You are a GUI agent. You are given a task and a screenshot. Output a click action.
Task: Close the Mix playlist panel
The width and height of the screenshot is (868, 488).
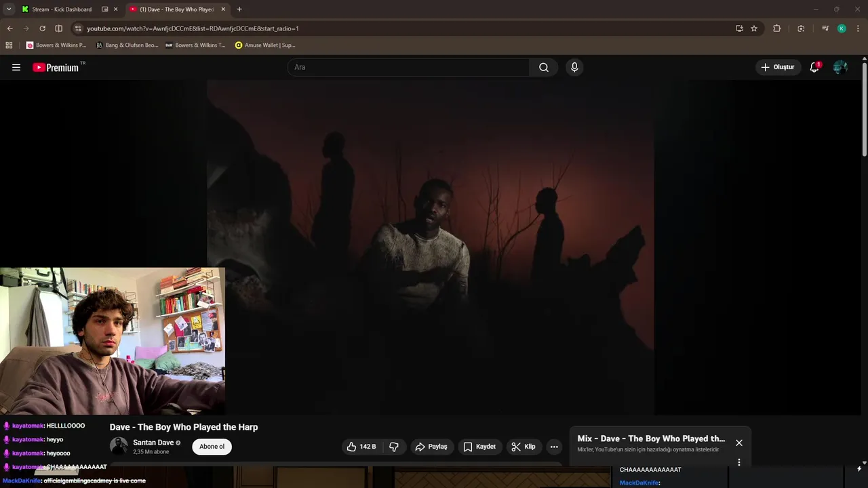739,443
